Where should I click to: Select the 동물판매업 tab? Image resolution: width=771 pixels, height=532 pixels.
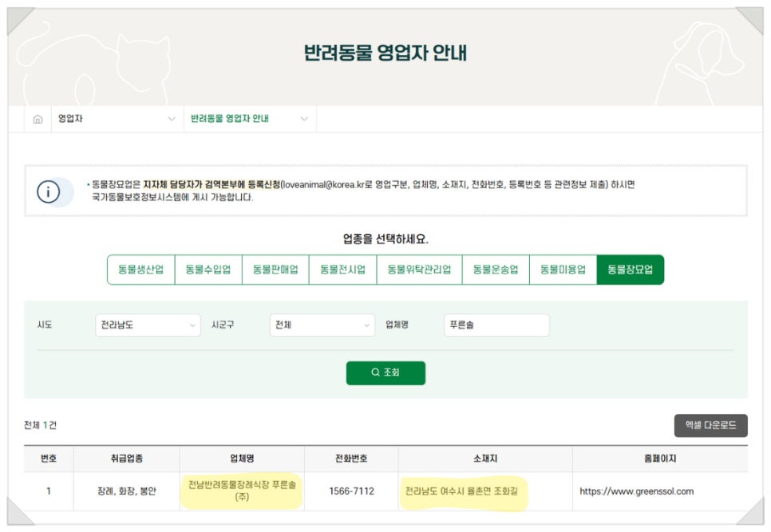tap(275, 270)
